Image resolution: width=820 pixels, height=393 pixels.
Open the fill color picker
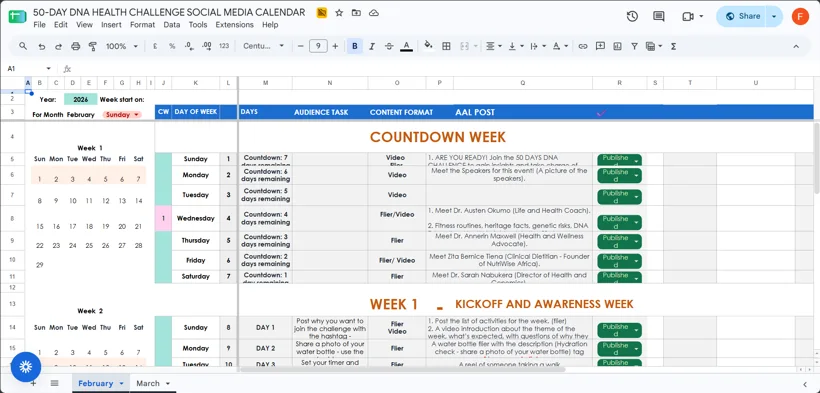coord(429,46)
